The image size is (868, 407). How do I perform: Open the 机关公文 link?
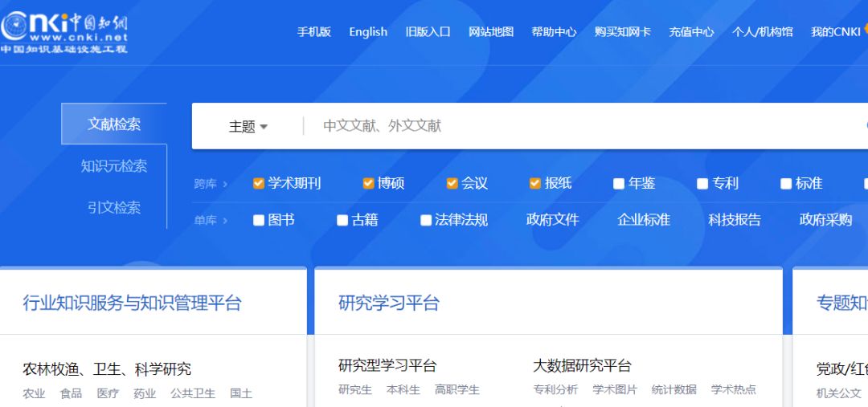click(x=838, y=393)
